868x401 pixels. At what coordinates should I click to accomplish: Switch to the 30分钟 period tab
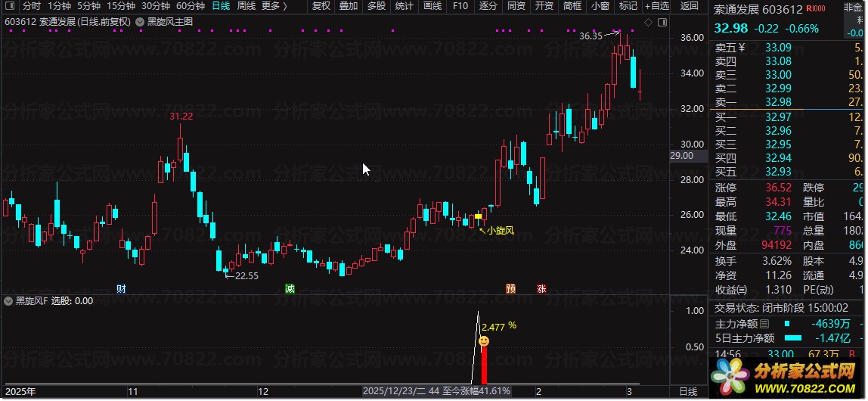(155, 6)
